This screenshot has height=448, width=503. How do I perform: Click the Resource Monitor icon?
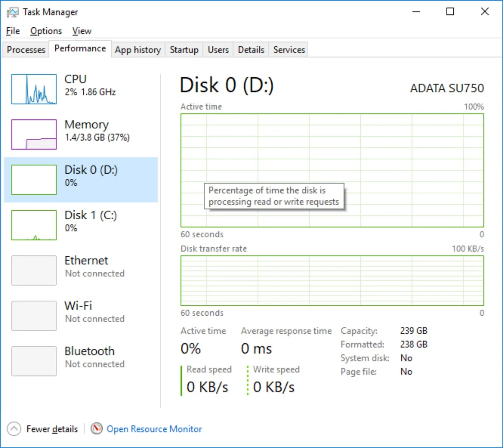[96, 429]
